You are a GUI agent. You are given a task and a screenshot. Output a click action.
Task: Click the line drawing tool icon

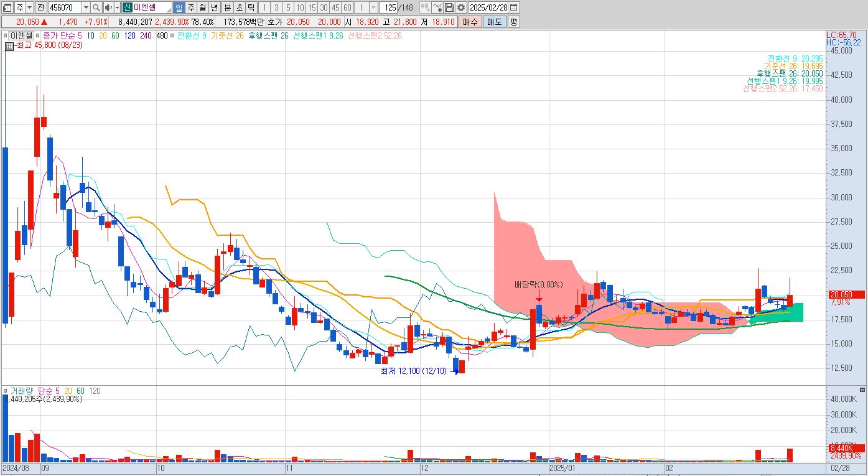[437, 7]
